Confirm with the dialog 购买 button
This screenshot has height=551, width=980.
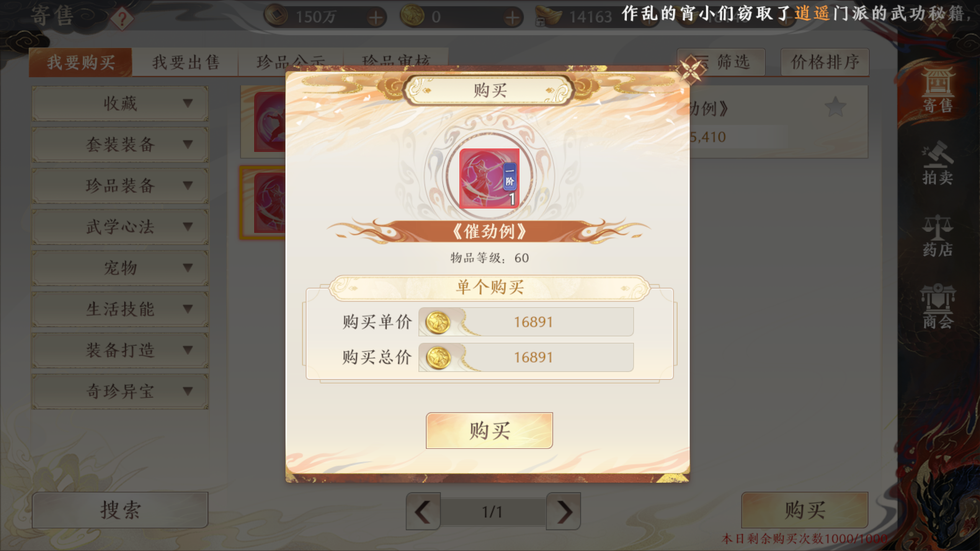(489, 430)
